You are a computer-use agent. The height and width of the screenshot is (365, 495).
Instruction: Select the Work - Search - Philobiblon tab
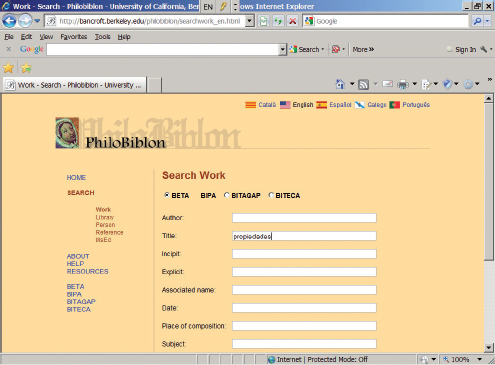coord(75,85)
